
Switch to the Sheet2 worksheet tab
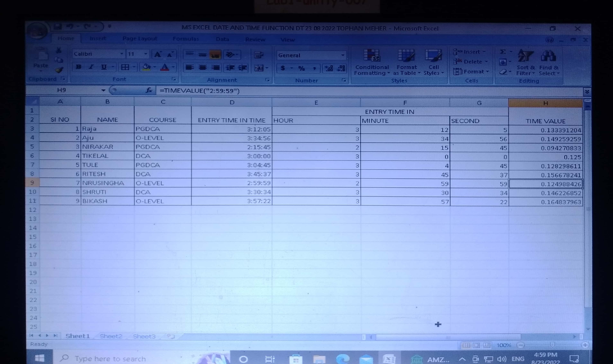point(111,336)
